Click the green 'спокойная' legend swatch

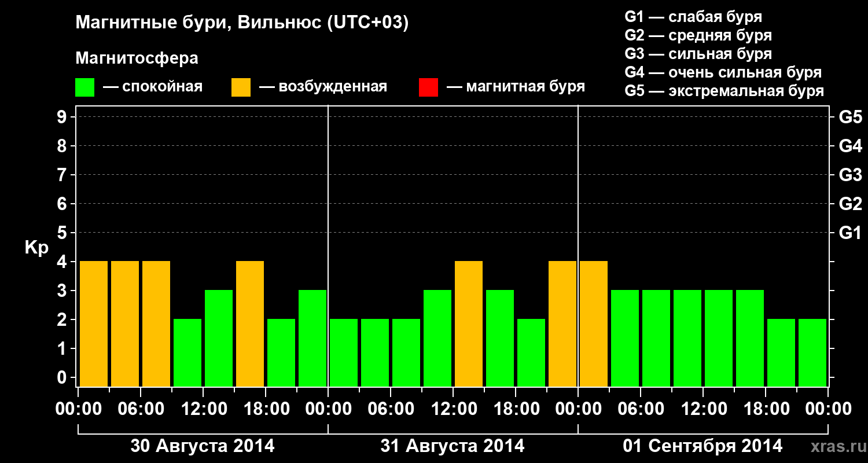click(84, 87)
